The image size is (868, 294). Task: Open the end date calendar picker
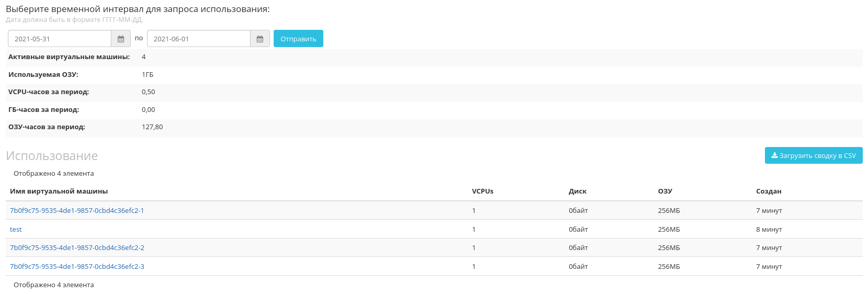click(x=260, y=39)
